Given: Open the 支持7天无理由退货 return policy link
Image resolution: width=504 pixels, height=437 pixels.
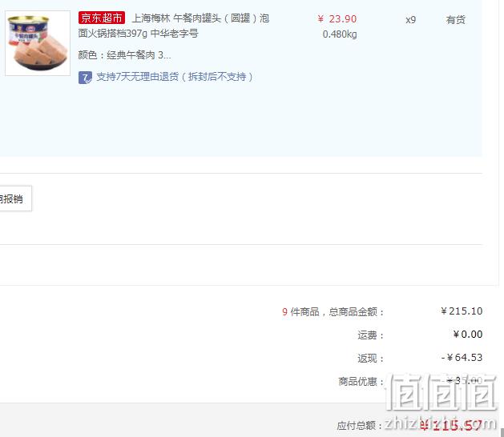Looking at the screenshot, I should 175,77.
